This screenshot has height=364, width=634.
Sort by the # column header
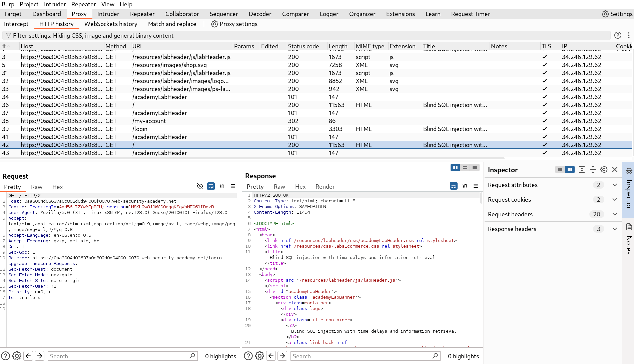(9, 46)
